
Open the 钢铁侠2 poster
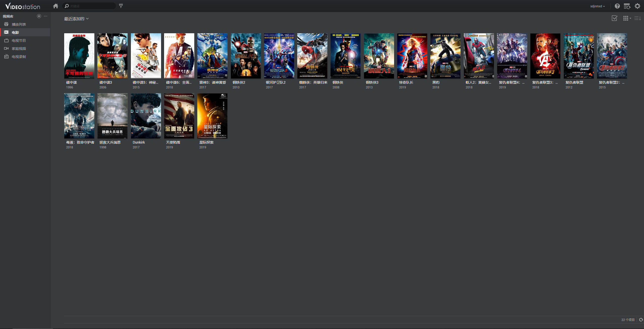click(246, 56)
